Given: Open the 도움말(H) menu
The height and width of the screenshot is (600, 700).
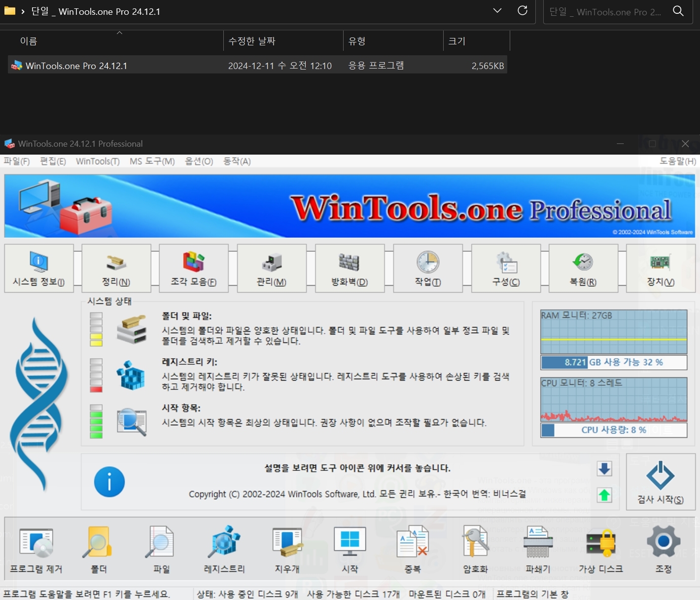Looking at the screenshot, I should point(678,161).
